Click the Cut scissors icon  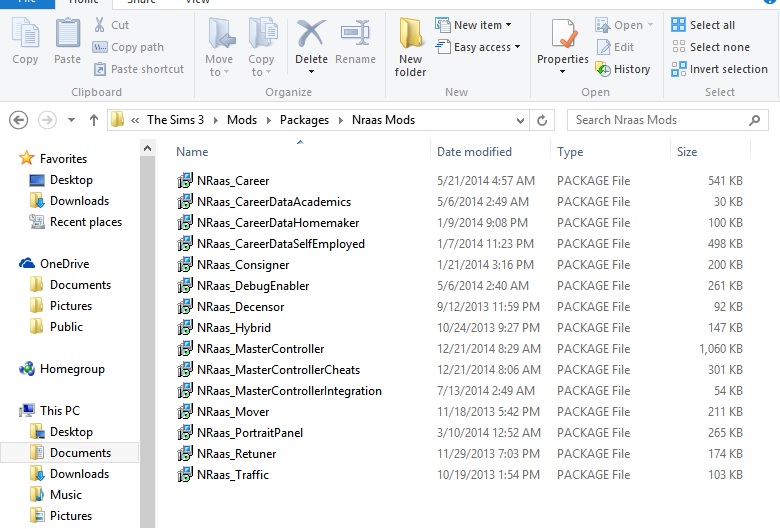(x=99, y=25)
